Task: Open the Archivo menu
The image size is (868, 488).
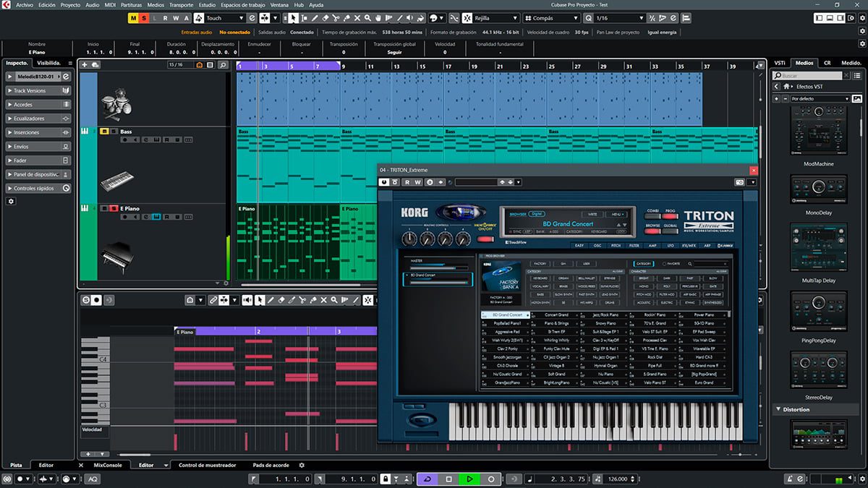Action: [25, 4]
